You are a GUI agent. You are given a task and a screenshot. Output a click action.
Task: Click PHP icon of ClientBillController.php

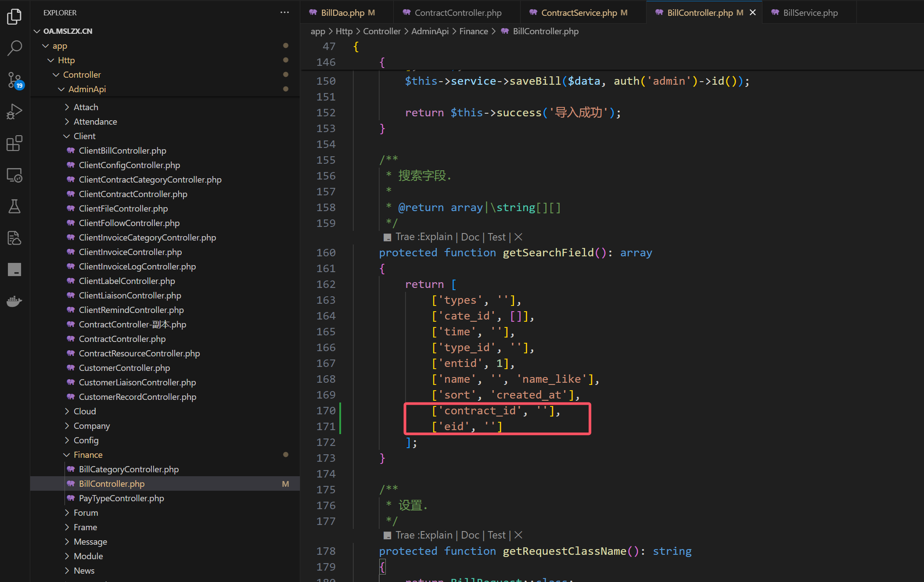(71, 151)
